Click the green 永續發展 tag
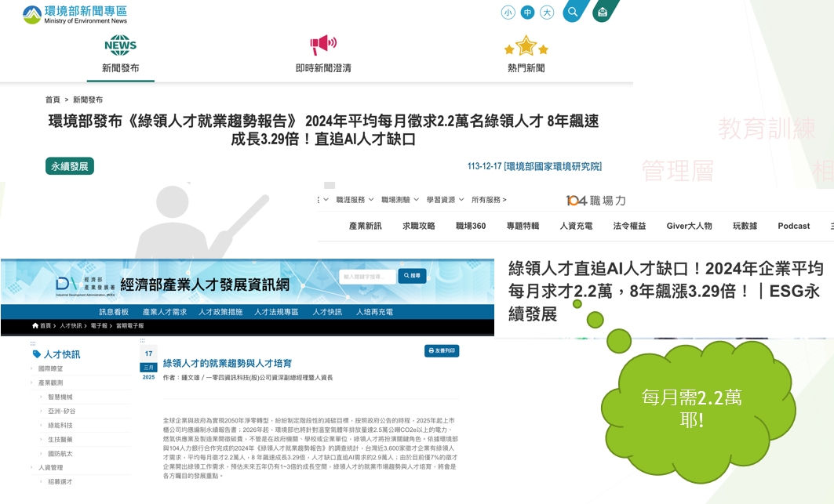Screen dimensions: 834x504 (70, 166)
